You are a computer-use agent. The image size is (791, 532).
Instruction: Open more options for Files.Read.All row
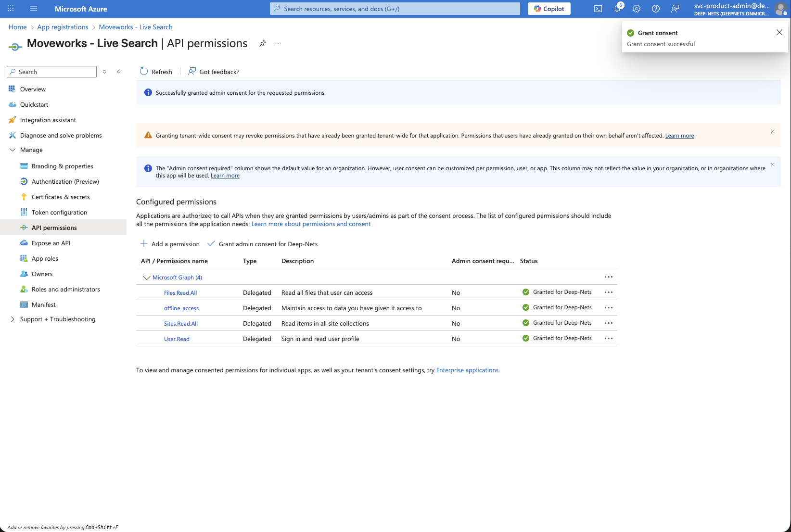(x=609, y=292)
